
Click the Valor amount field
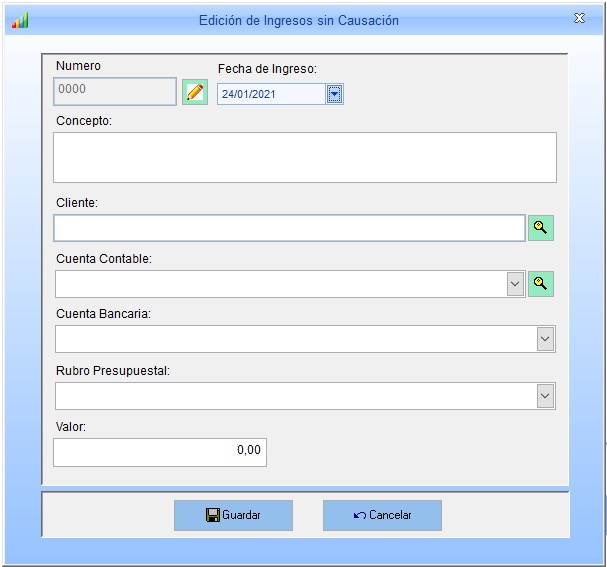click(160, 452)
